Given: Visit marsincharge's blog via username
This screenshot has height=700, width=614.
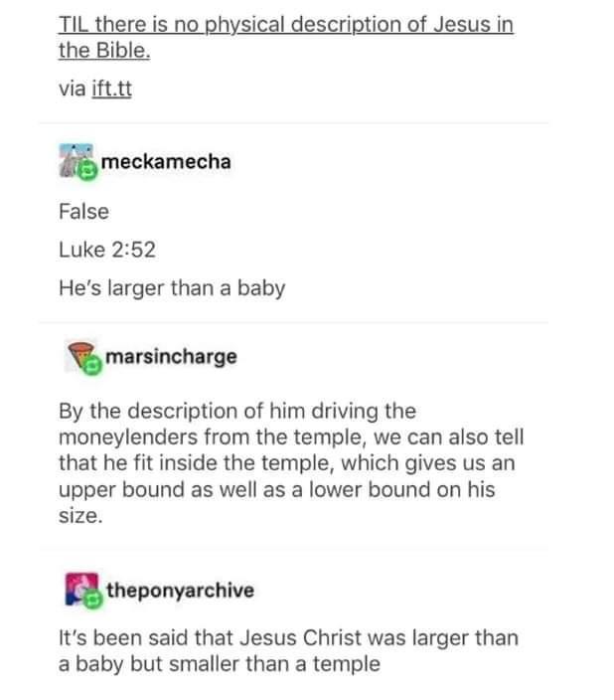Looking at the screenshot, I should 171,355.
